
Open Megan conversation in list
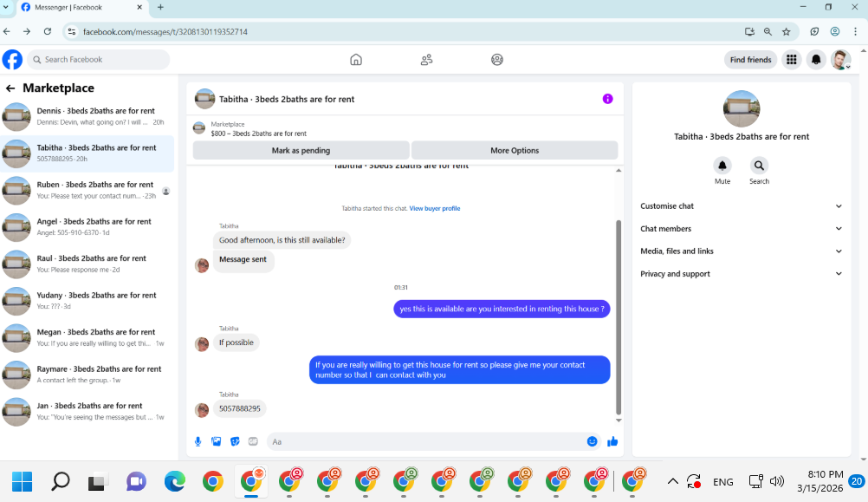88,337
